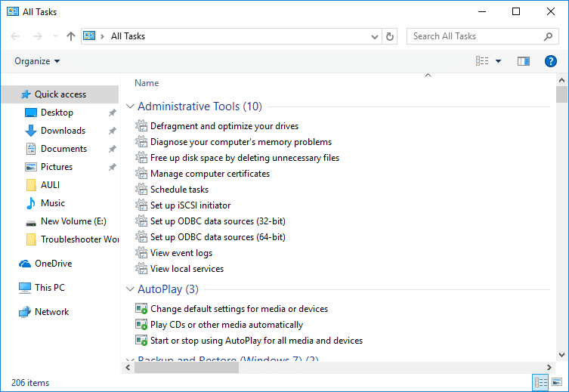Switch to large icons view in status bar

pos(557,383)
